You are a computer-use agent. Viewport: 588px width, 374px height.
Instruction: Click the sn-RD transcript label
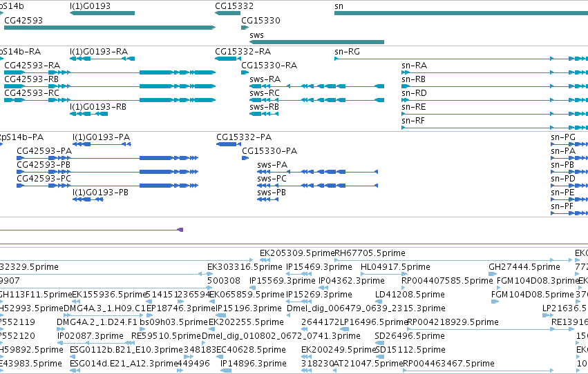[414, 93]
